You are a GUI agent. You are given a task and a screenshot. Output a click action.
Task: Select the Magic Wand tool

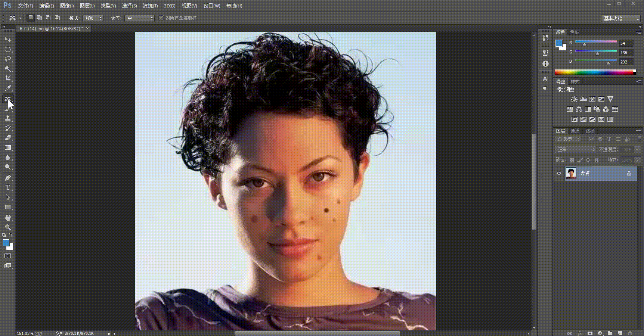click(x=7, y=69)
